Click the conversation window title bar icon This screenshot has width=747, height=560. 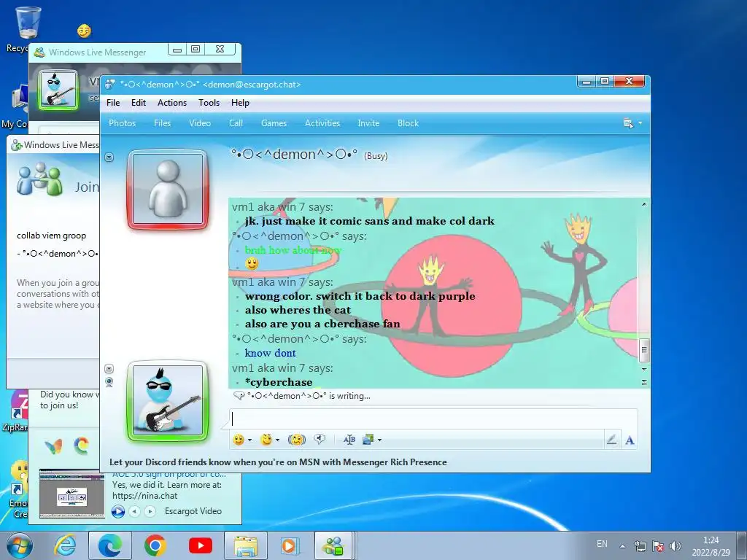pos(110,85)
